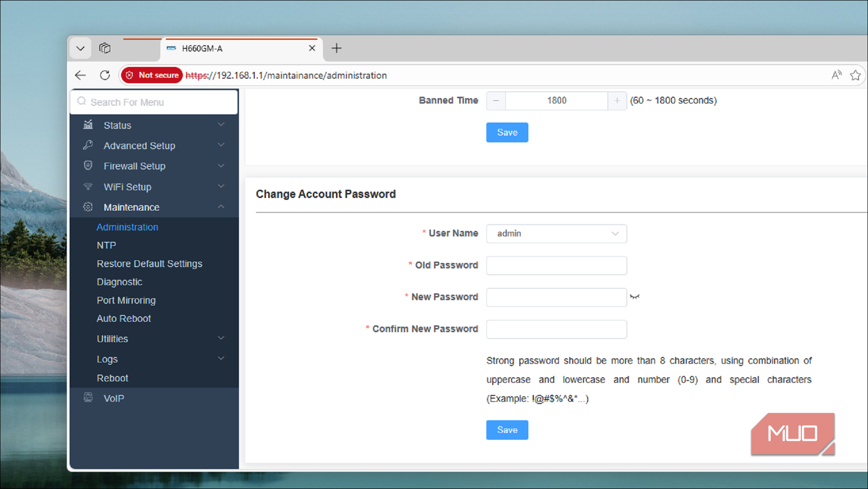Click the Banned Time value field

click(x=557, y=101)
